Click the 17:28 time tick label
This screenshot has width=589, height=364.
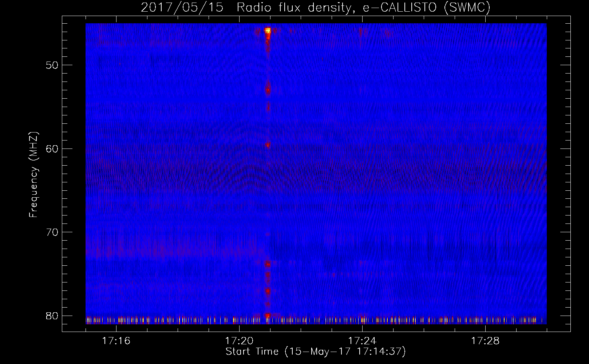pyautogui.click(x=485, y=341)
